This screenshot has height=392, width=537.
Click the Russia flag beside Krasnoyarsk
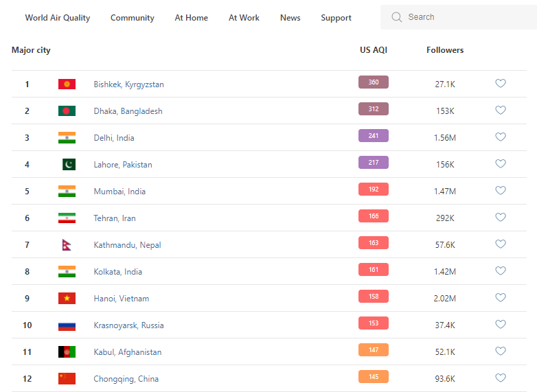(x=67, y=325)
